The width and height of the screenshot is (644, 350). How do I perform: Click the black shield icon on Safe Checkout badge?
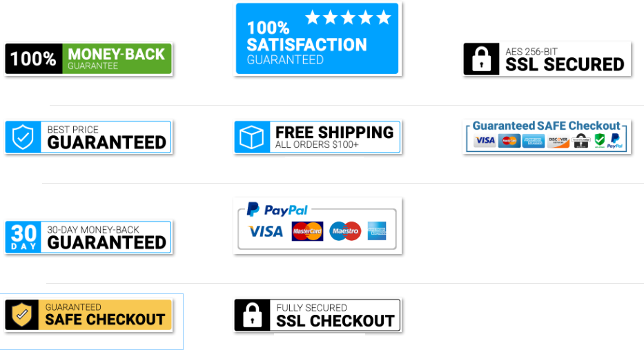pos(22,315)
